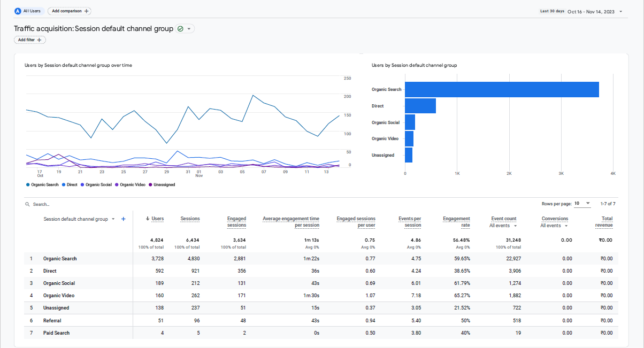This screenshot has width=644, height=348.
Task: Click the All Users segment badge icon
Action: tap(18, 11)
